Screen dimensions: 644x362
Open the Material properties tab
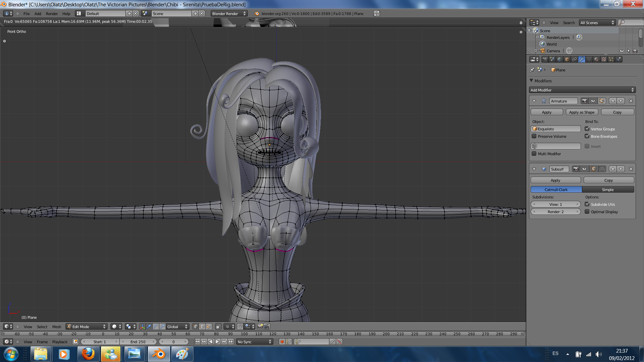coord(596,59)
